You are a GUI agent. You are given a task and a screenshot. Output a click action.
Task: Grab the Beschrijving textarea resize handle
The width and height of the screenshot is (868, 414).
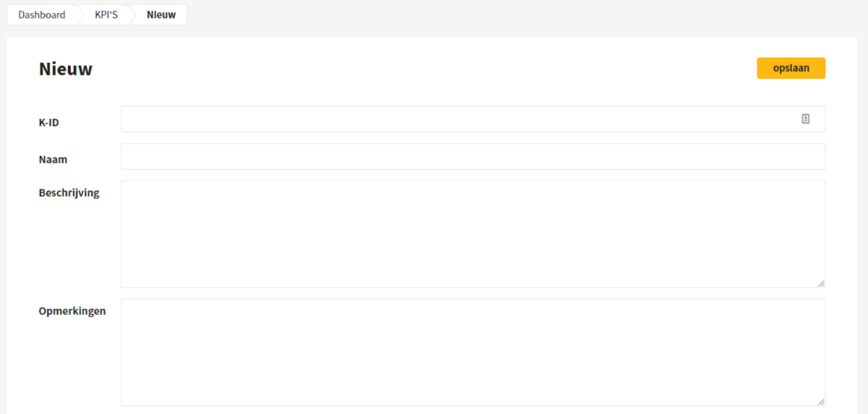point(821,284)
